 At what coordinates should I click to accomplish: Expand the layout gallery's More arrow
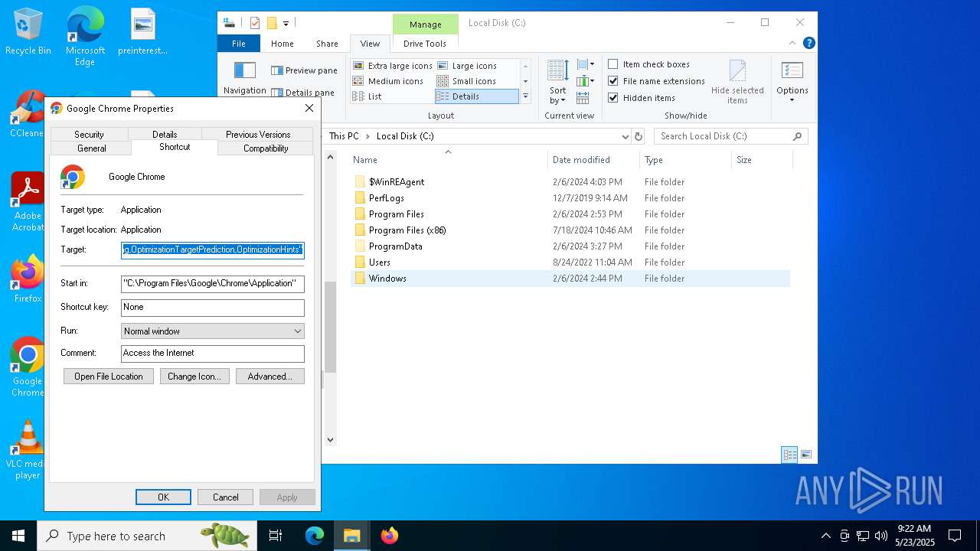click(x=525, y=96)
